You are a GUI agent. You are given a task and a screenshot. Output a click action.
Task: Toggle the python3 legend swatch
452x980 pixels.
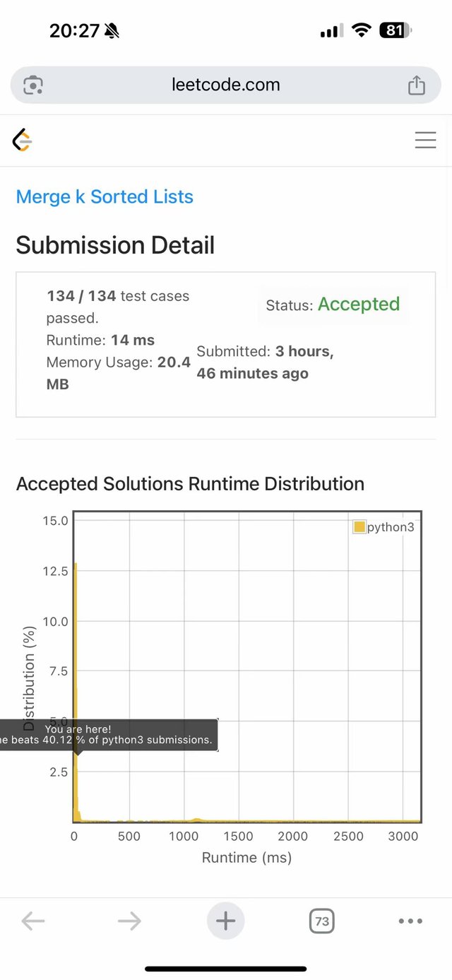359,527
